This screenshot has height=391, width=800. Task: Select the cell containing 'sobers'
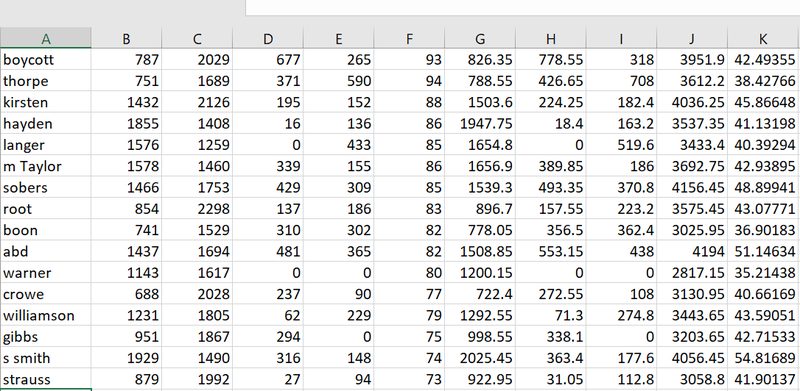(46, 188)
